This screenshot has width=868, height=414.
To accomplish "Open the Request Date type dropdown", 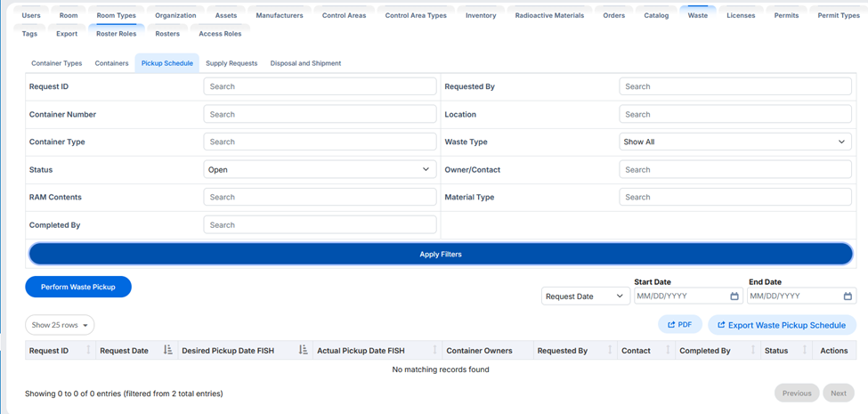I will coord(585,296).
